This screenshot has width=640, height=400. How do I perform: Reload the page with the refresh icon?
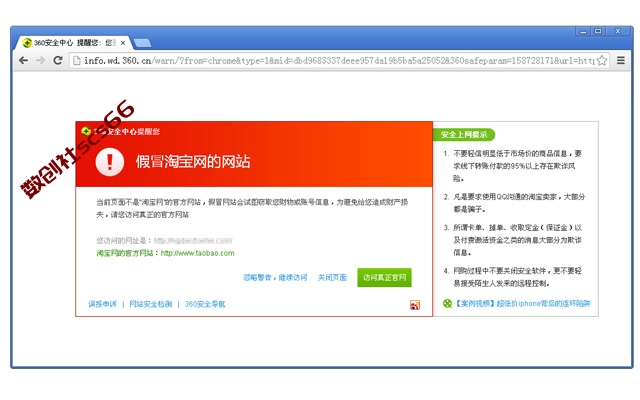(x=58, y=60)
